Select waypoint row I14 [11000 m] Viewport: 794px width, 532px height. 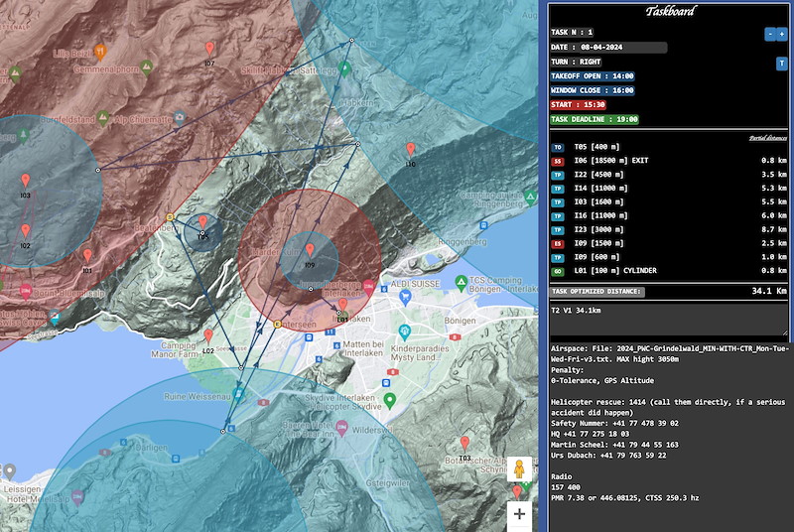(x=668, y=189)
